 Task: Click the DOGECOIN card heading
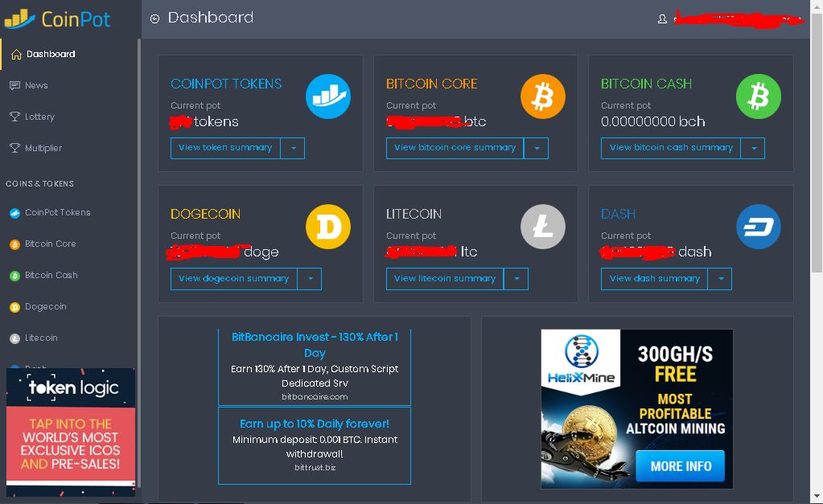[x=205, y=214]
